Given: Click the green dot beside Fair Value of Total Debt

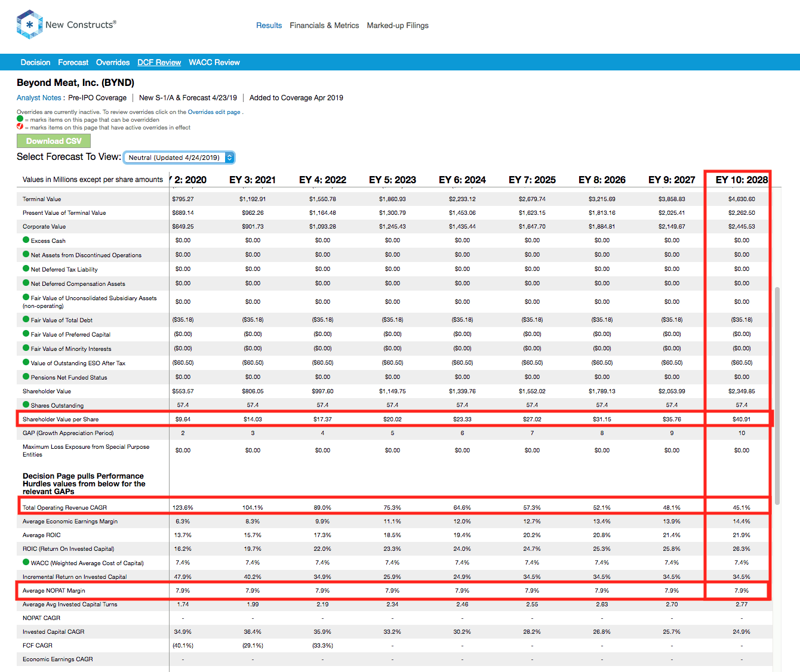Looking at the screenshot, I should coord(26,319).
